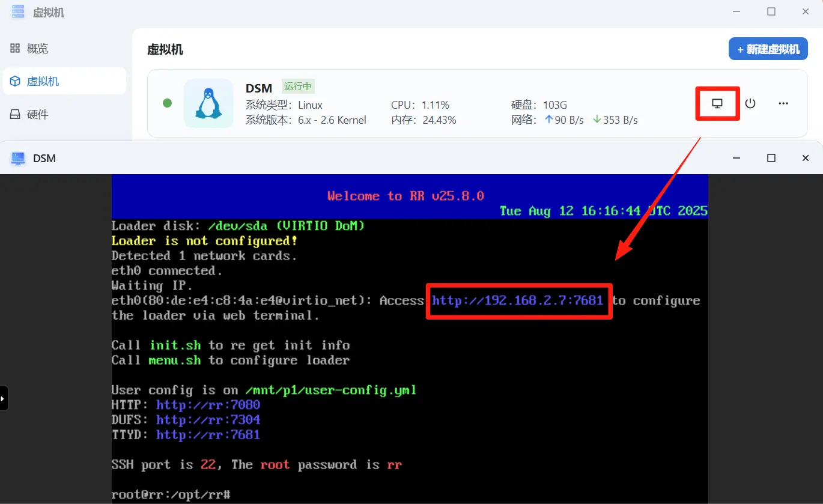This screenshot has width=823, height=504.
Task: Click the DUFS link http://rr:7304
Action: click(x=208, y=419)
